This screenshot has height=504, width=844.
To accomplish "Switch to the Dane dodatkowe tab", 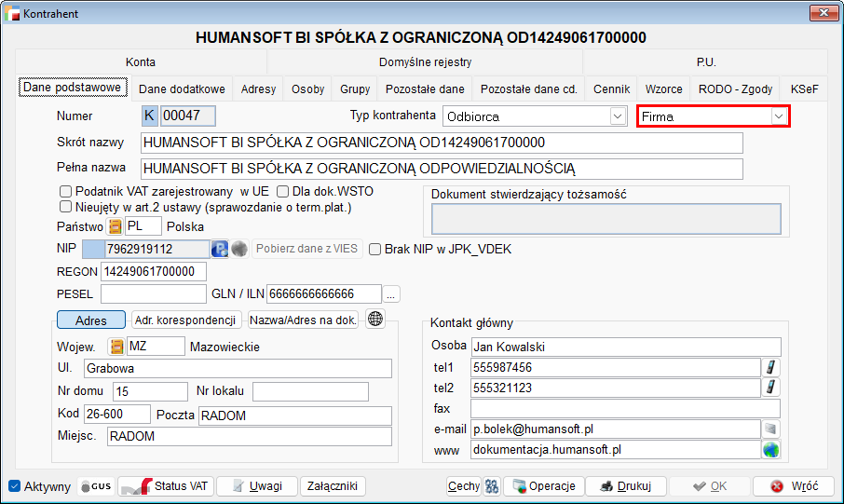I will [x=182, y=89].
